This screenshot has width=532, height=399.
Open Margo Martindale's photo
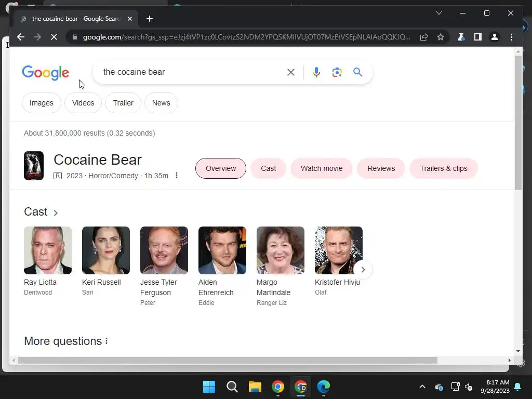[281, 250]
